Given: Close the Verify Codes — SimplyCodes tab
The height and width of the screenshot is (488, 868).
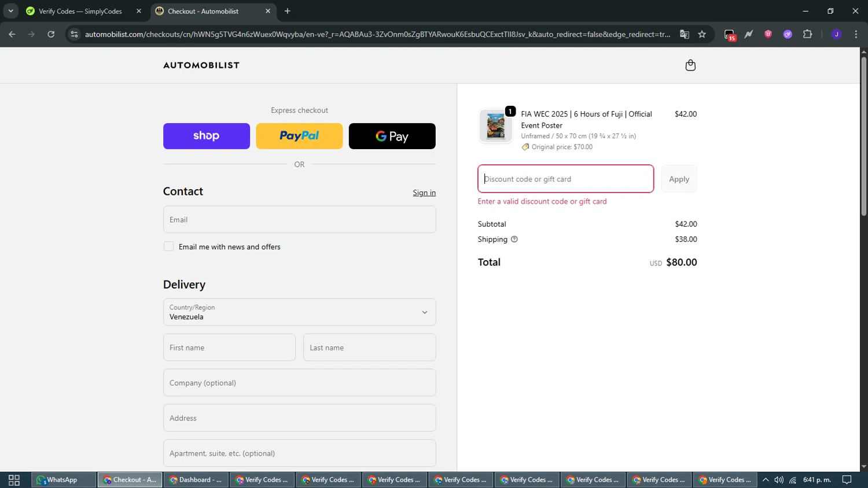Looking at the screenshot, I should pyautogui.click(x=139, y=11).
